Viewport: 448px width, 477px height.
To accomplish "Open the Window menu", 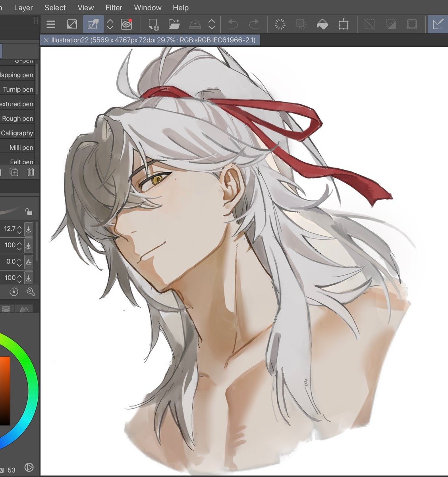I will (x=148, y=8).
